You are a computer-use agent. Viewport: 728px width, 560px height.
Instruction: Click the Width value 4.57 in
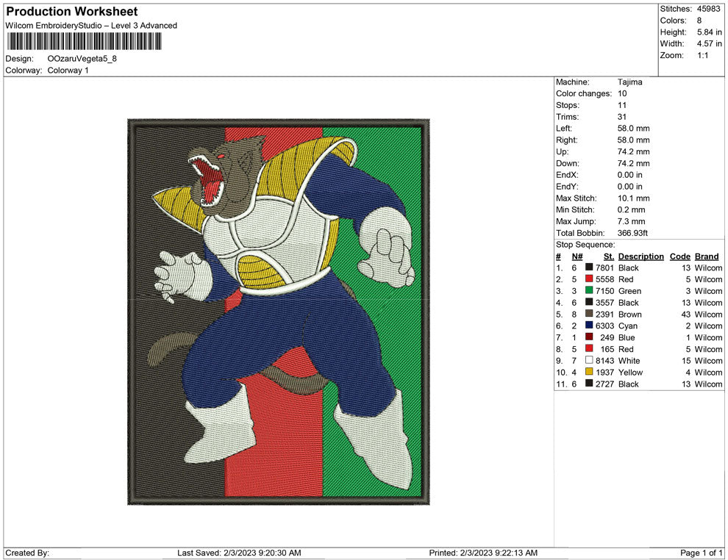click(709, 43)
